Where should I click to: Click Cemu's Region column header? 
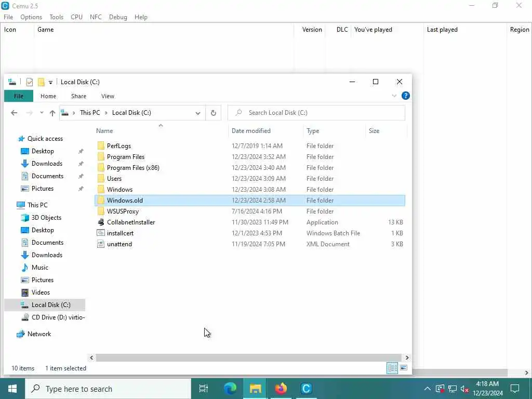click(x=520, y=30)
